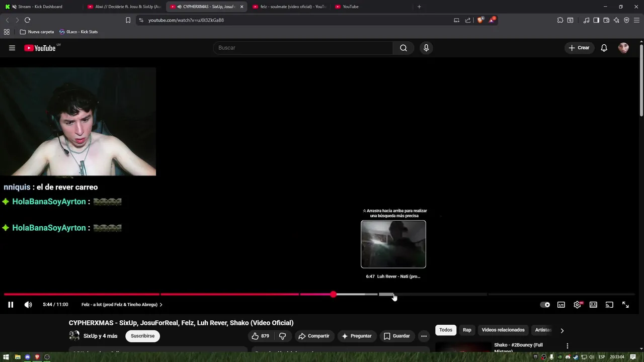Open OBS Studio from the taskbar
The width and height of the screenshot is (644, 362).
pos(47,357)
